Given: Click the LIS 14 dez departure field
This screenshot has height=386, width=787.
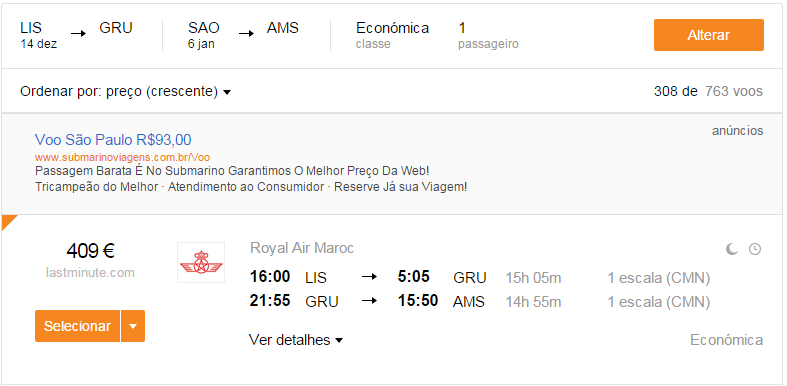Looking at the screenshot, I should [x=39, y=35].
